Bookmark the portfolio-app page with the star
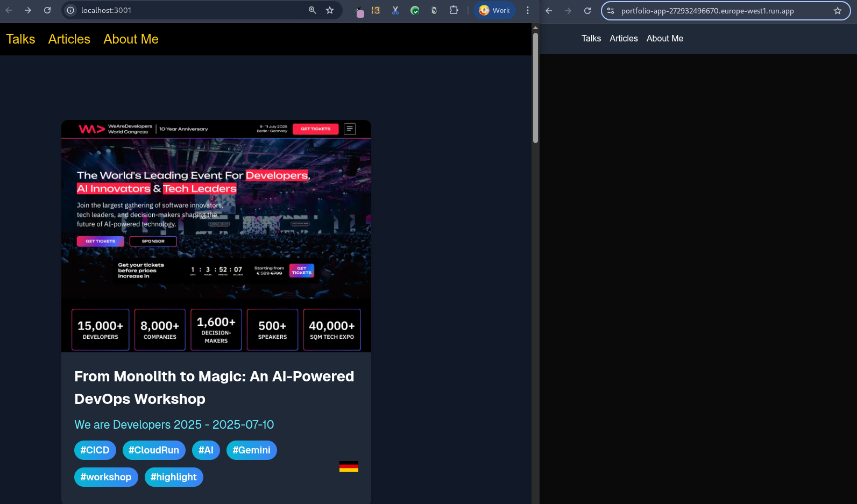 837,11
